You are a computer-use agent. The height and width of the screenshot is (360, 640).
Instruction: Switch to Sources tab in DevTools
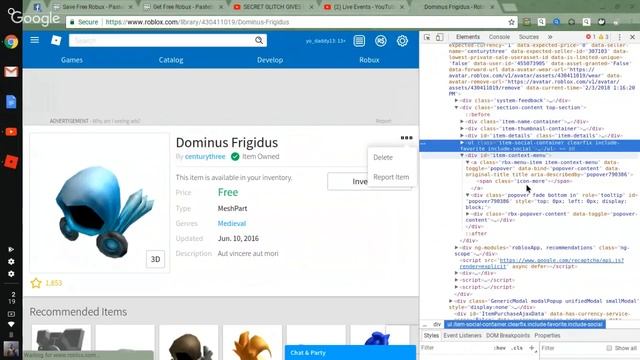529,37
